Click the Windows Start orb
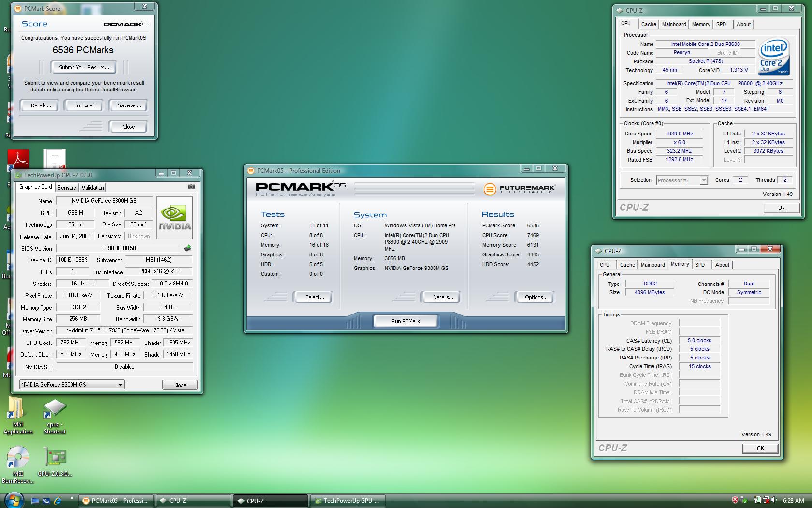The height and width of the screenshot is (508, 812). [14, 500]
